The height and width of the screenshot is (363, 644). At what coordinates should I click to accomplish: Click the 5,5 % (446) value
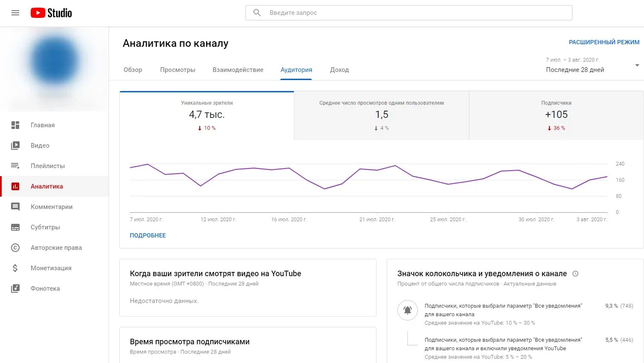pyautogui.click(x=619, y=340)
